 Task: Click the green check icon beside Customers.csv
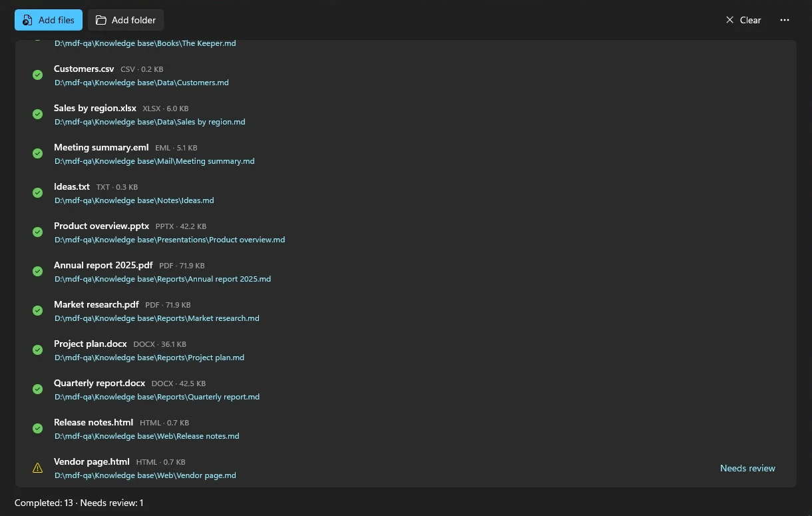point(38,75)
